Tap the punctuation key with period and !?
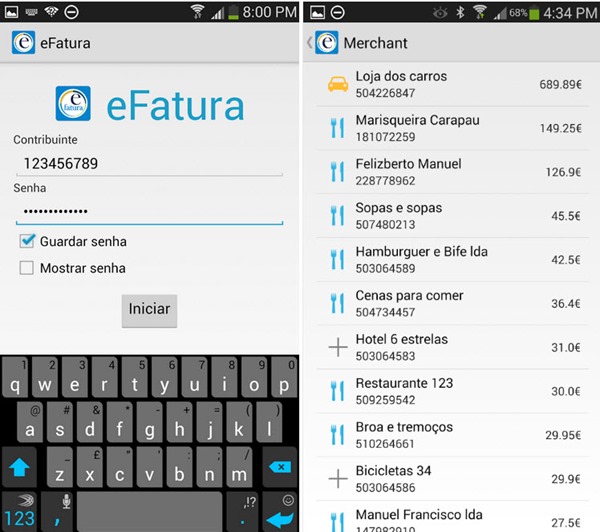Image resolution: width=600 pixels, height=532 pixels. pyautogui.click(x=244, y=511)
